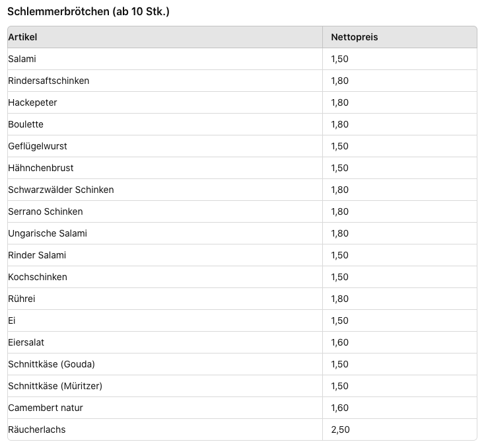
Task: Click the Artikel column header
Action: [x=23, y=37]
